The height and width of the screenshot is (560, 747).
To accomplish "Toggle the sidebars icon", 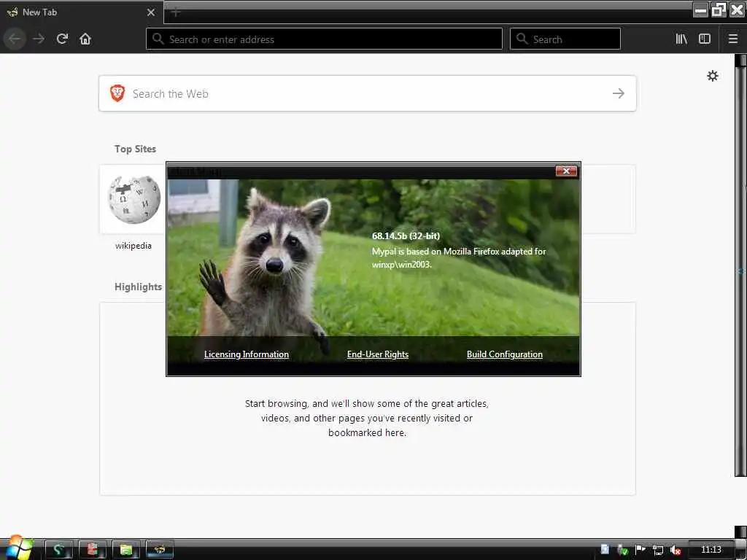I will pos(705,39).
